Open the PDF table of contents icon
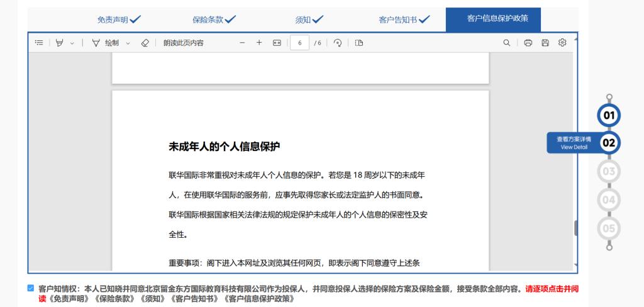The width and height of the screenshot is (644, 307). click(x=39, y=43)
